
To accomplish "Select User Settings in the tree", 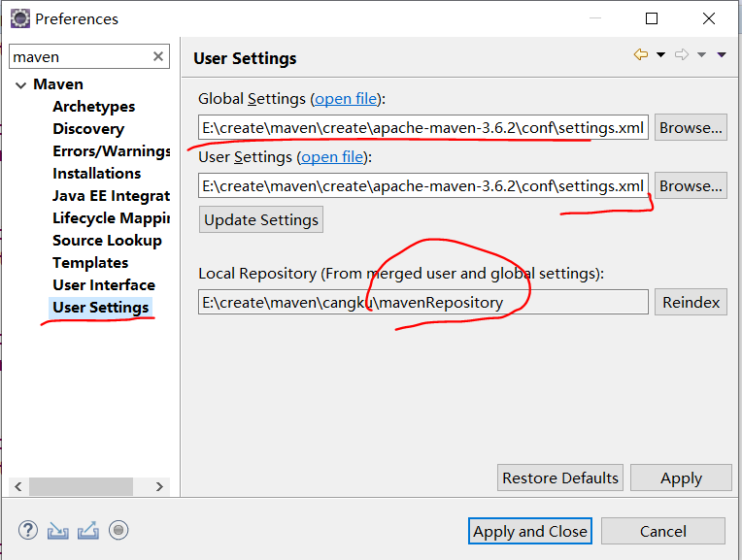I will coord(100,308).
